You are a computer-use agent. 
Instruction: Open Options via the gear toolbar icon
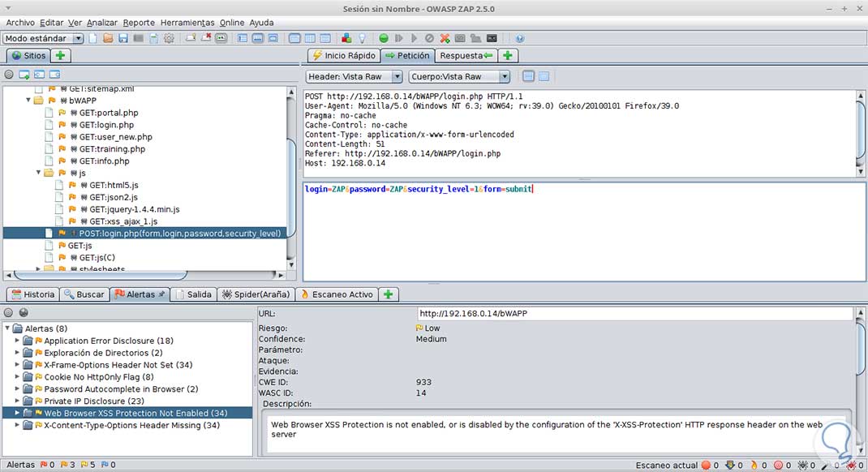tap(169, 38)
